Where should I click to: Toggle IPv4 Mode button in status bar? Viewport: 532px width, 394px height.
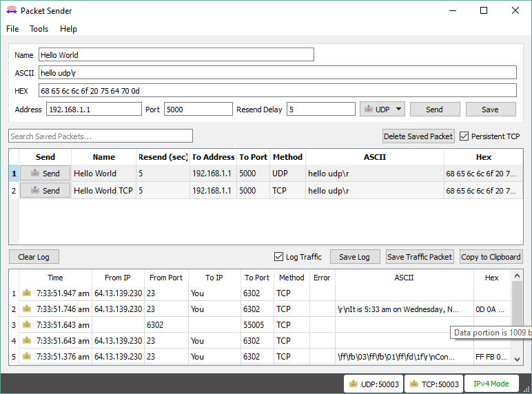(x=491, y=384)
